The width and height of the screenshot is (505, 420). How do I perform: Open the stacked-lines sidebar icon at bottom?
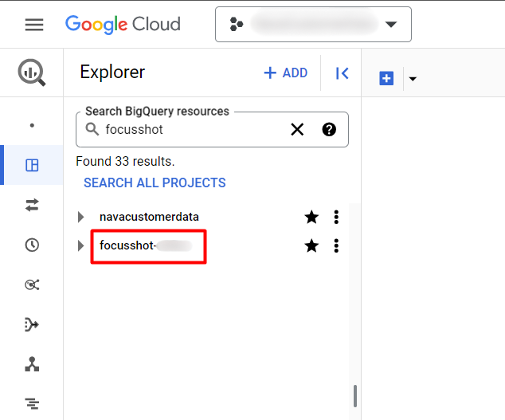(x=32, y=404)
